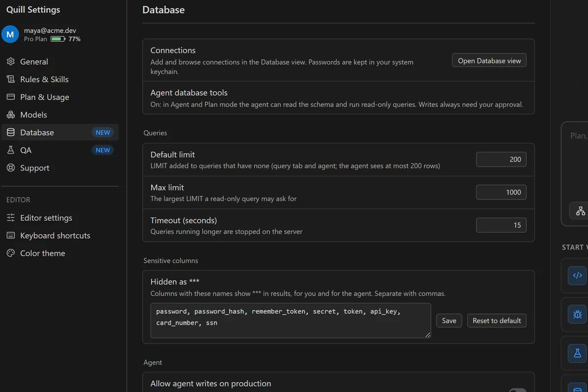
Task: Click the code brackets start card icon
Action: click(x=577, y=275)
